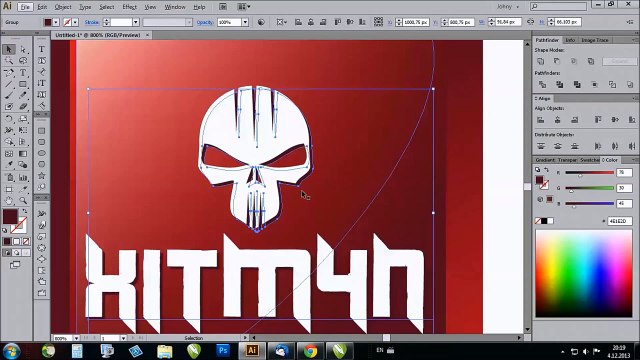Click the Minus Front shape mode icon
The width and height of the screenshot is (640, 360).
click(557, 61)
